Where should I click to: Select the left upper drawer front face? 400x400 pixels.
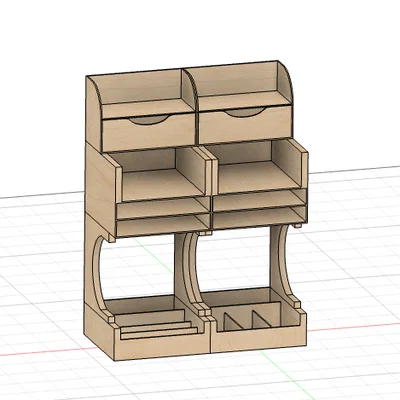pos(148,135)
